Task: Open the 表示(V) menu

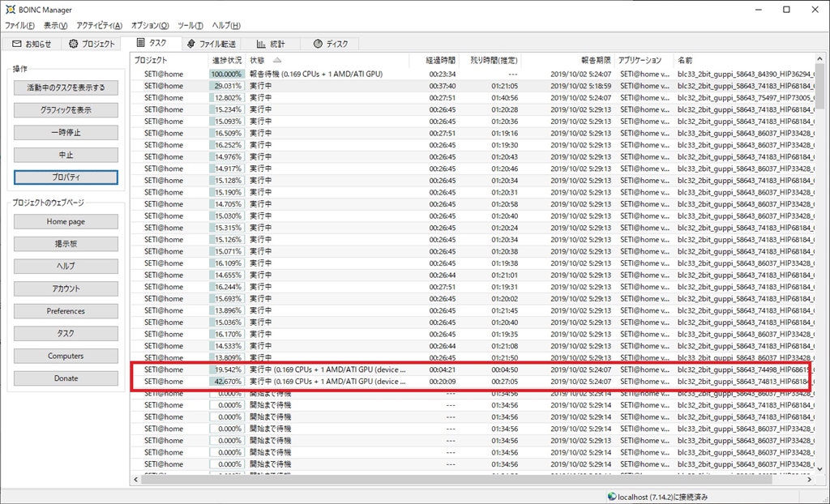Action: pos(55,25)
